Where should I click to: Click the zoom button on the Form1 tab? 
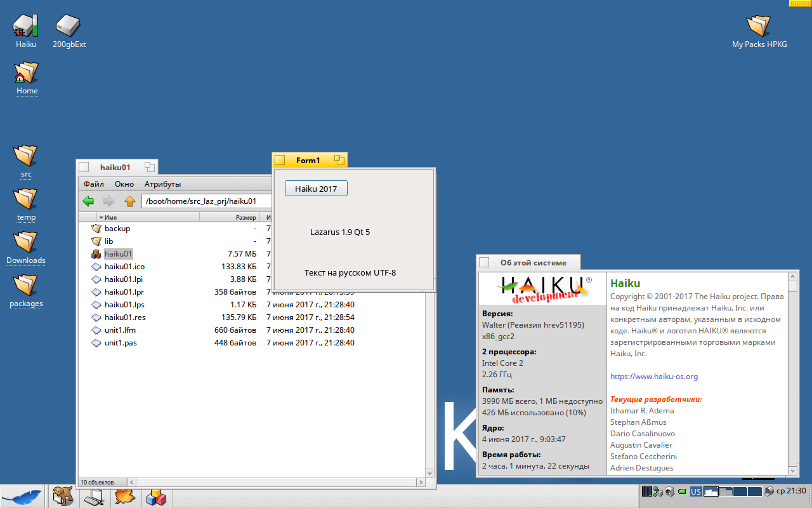click(x=339, y=160)
